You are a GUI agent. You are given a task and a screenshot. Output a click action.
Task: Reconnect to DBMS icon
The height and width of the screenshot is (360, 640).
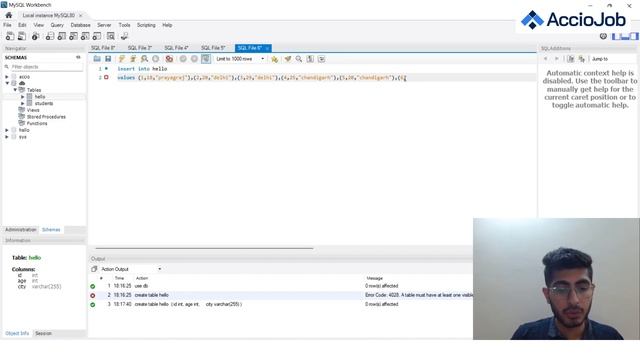tap(124, 36)
